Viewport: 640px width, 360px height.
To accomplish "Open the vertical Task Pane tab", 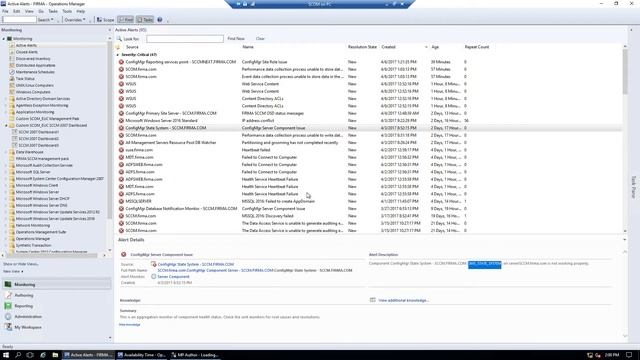I will pos(633,187).
